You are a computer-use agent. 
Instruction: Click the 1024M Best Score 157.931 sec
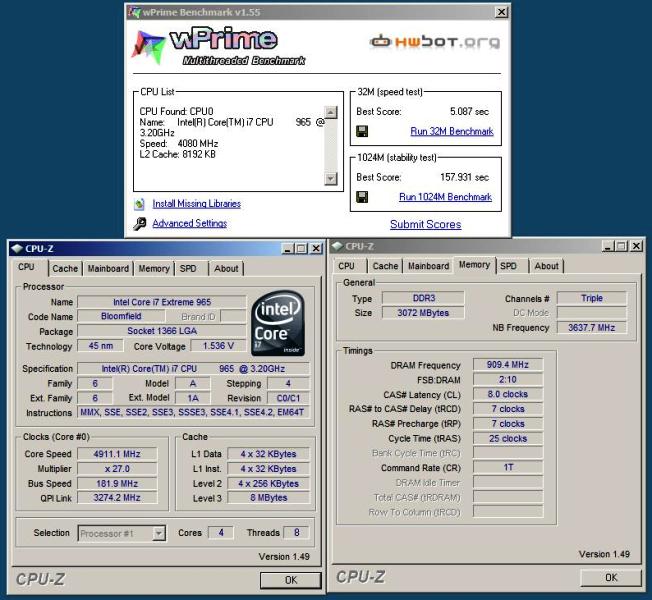pyautogui.click(x=464, y=177)
